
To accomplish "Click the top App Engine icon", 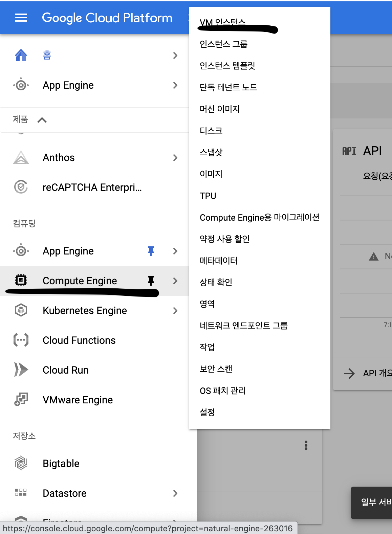I will [21, 85].
